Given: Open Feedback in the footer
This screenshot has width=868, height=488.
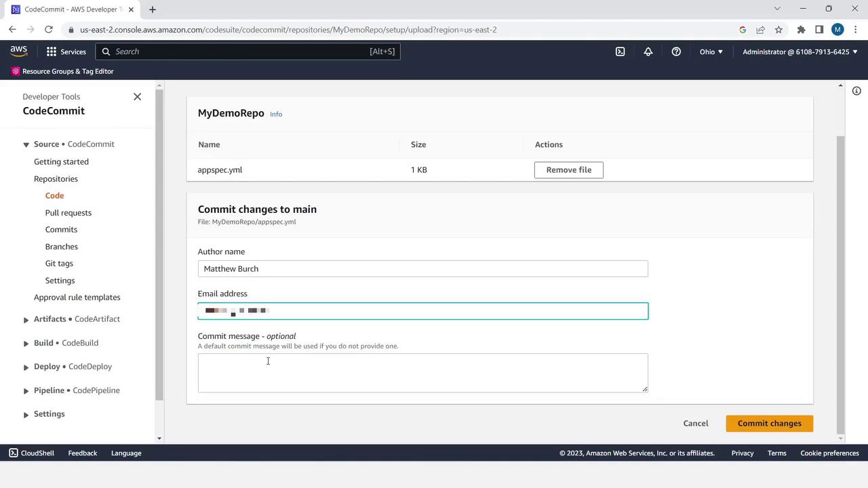Looking at the screenshot, I should coord(82,453).
